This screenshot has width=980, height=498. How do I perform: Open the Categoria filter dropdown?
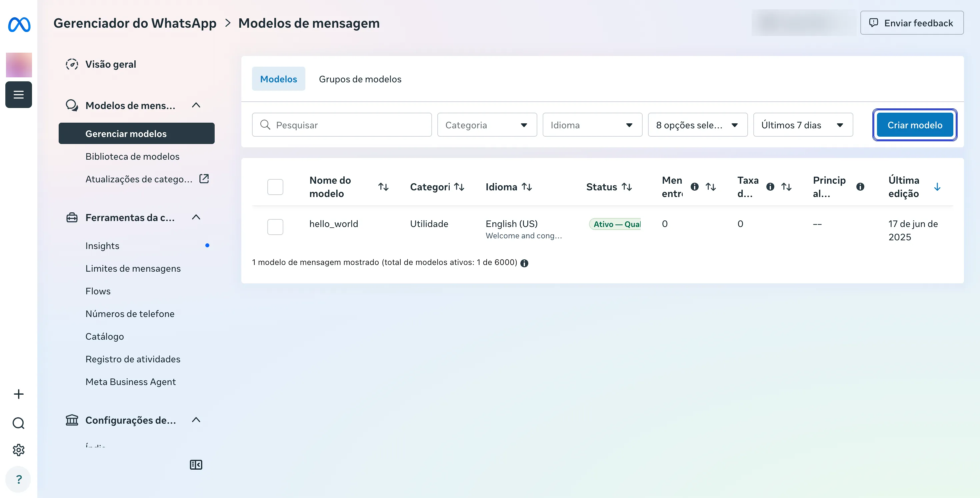coord(487,125)
